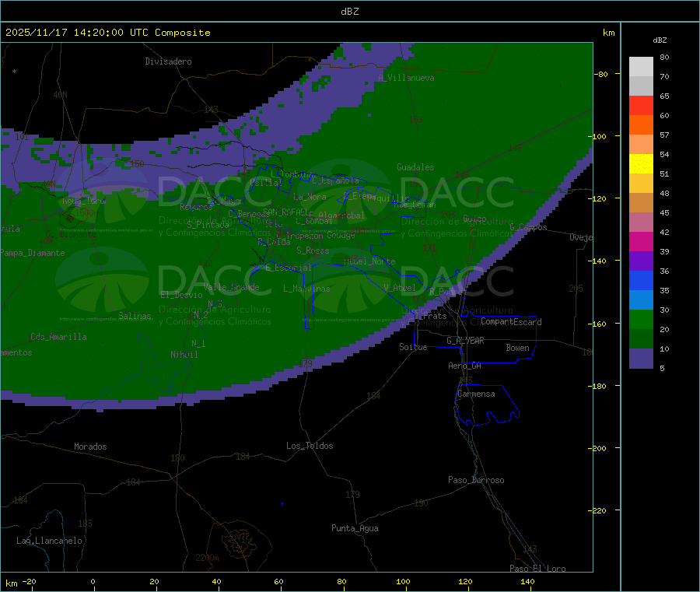This screenshot has width=700, height=592.
Task: Click the Salinas location label
Action: pyautogui.click(x=135, y=316)
